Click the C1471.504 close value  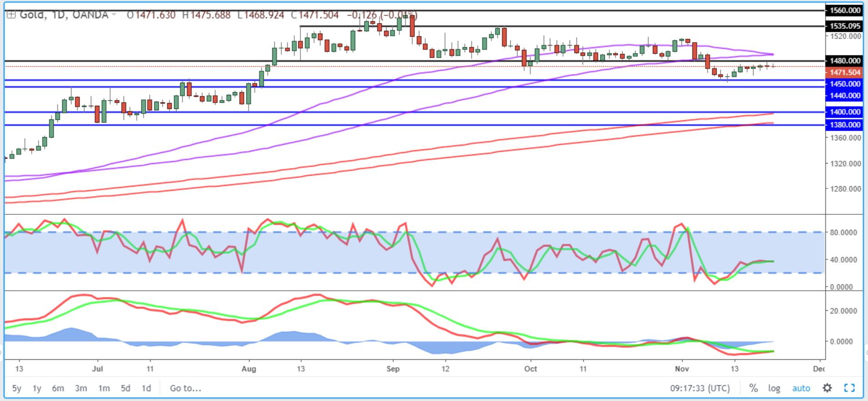coord(315,15)
